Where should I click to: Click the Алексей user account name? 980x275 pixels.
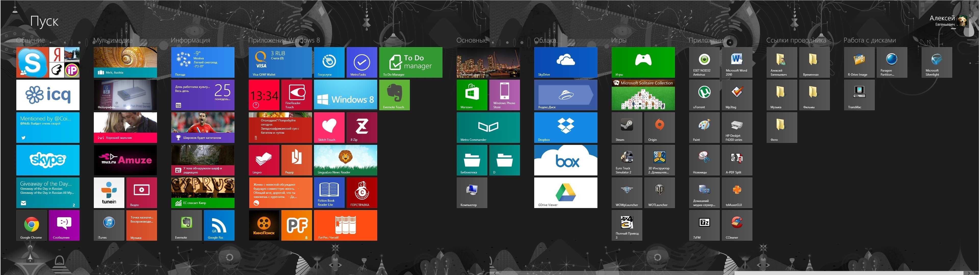(942, 18)
